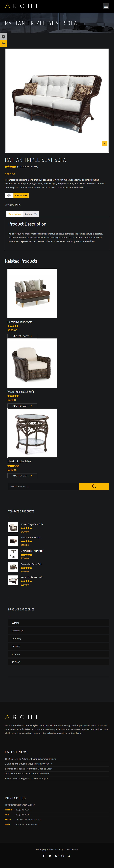Open the GitHub footer icon
This screenshot has height=868, width=114.
(69, 856)
